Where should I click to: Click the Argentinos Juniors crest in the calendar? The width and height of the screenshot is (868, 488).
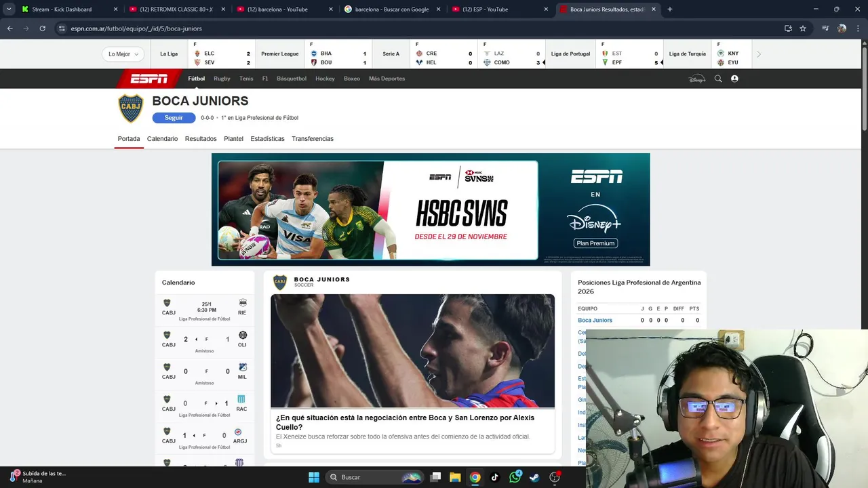point(238,432)
